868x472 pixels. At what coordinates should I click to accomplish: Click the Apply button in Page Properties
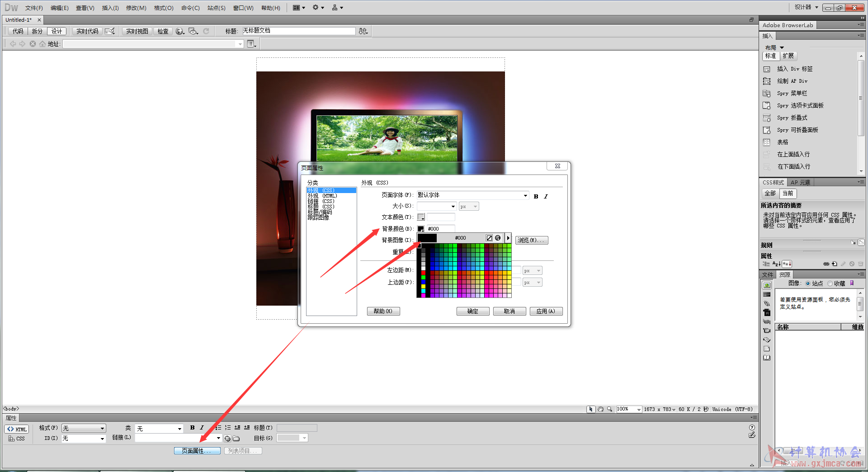coord(546,311)
